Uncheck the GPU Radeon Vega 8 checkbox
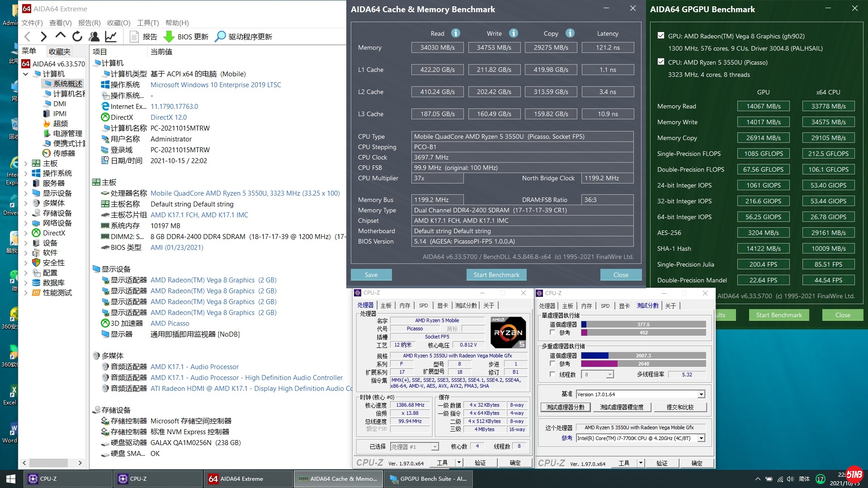868x488 pixels. [x=661, y=36]
